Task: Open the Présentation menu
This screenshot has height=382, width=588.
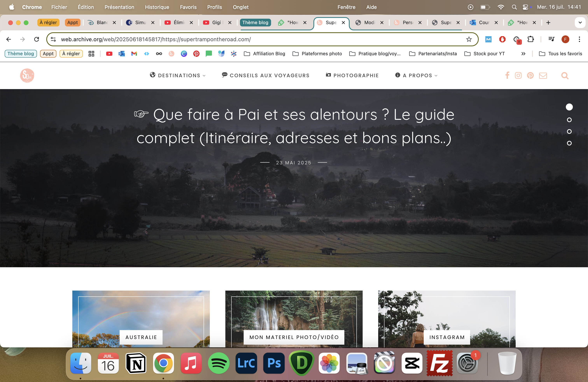Action: (x=119, y=7)
